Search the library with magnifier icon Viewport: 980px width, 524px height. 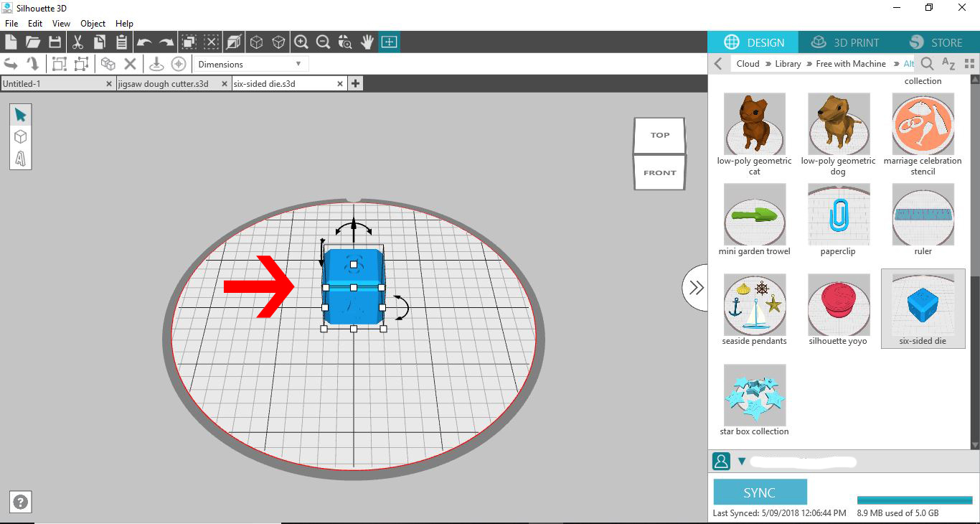click(x=927, y=64)
